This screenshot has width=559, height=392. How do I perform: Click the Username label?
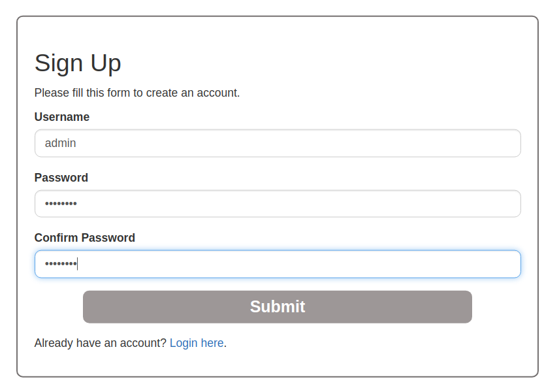(61, 117)
